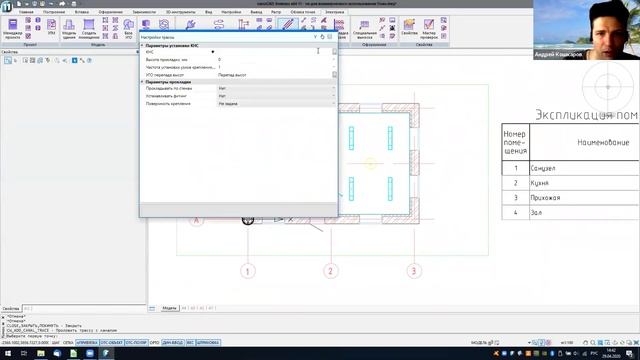Click the navigation wheel in drawing corner
640x360 pixels.
click(608, 87)
